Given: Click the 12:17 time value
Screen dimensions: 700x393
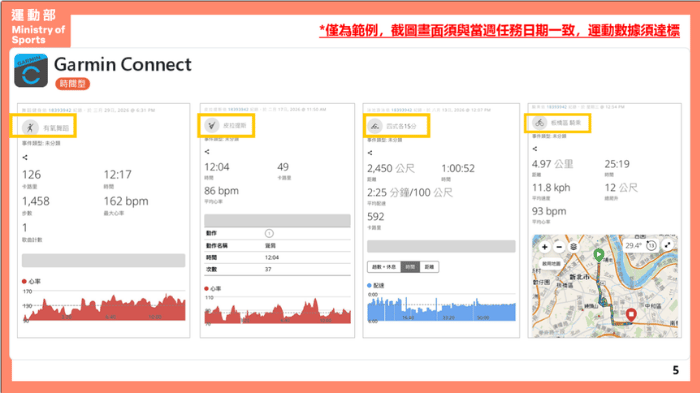Looking at the screenshot, I should (x=117, y=175).
